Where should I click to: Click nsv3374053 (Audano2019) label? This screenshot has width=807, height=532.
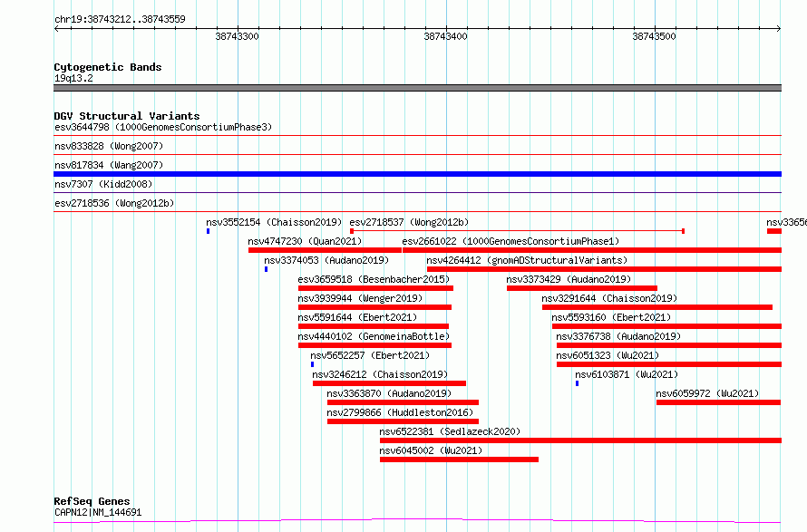(326, 260)
